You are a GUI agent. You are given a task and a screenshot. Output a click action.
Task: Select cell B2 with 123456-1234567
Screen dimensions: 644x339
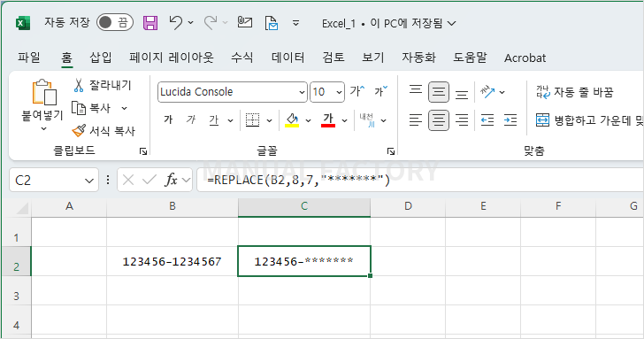[x=172, y=261]
